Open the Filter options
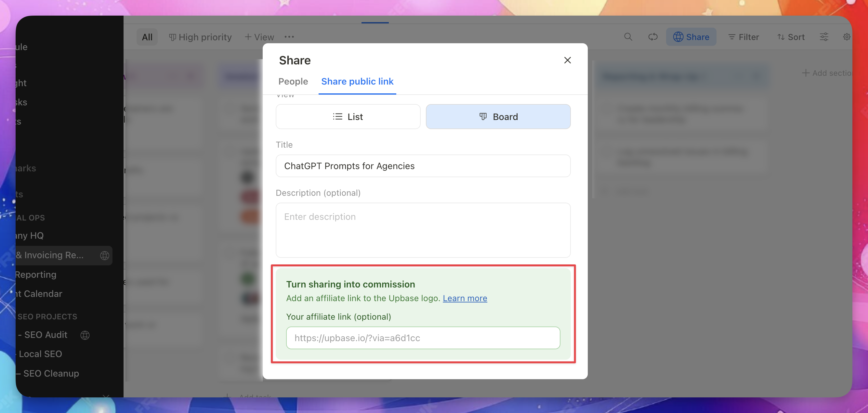Viewport: 868px width, 413px height. pos(744,37)
